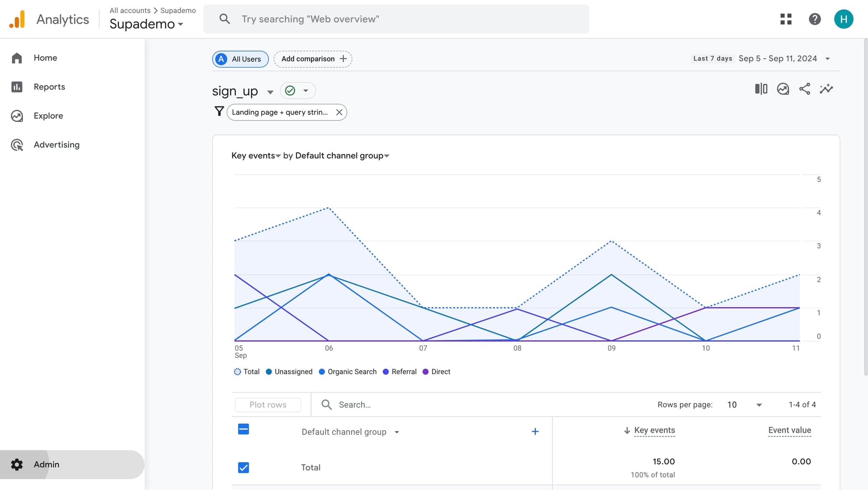This screenshot has height=490, width=868.
Task: Open Advertising from the sidebar
Action: (x=56, y=145)
